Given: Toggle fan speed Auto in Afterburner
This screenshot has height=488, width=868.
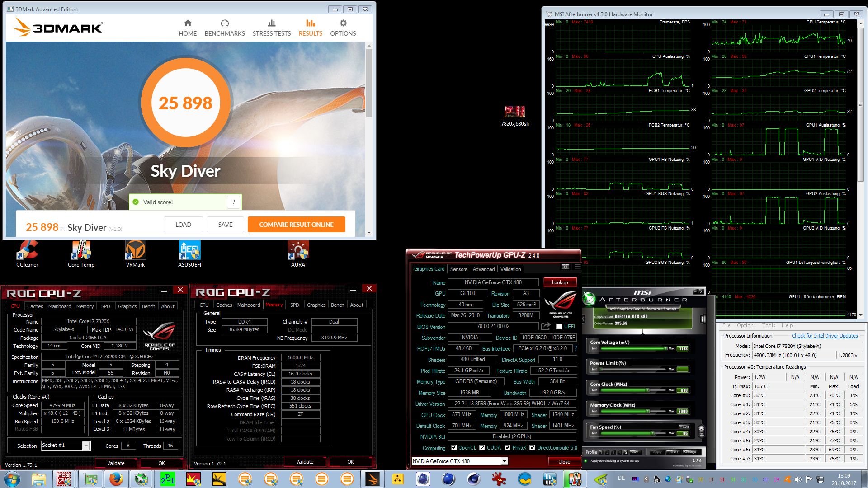Looking at the screenshot, I should [x=684, y=427].
